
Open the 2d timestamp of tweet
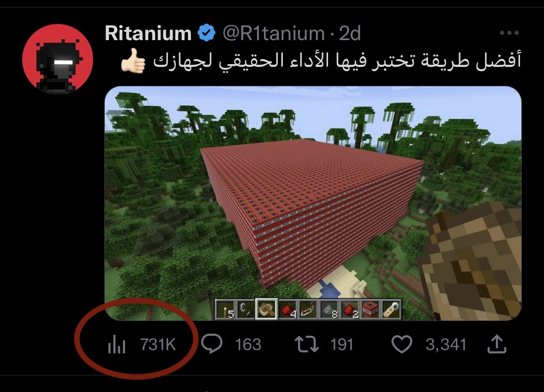click(x=350, y=33)
